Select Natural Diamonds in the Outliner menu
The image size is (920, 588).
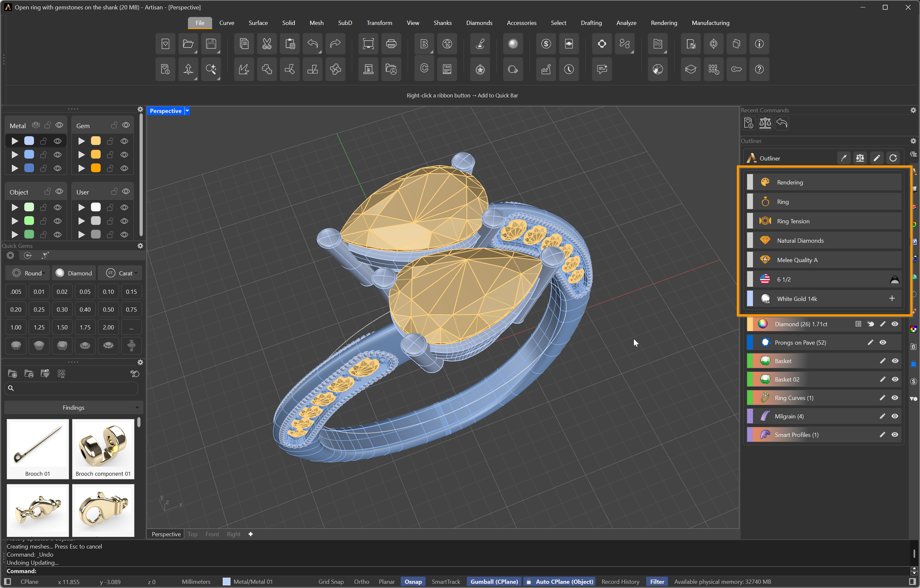coord(824,240)
